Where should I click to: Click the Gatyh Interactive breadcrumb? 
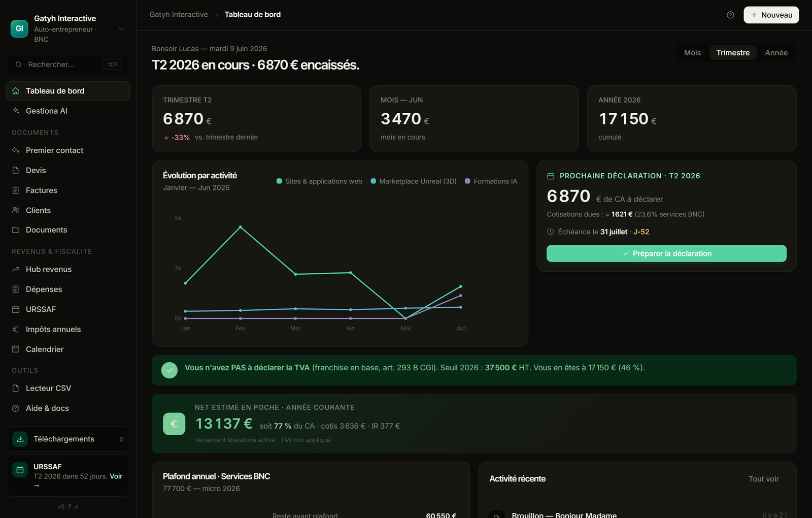point(179,15)
